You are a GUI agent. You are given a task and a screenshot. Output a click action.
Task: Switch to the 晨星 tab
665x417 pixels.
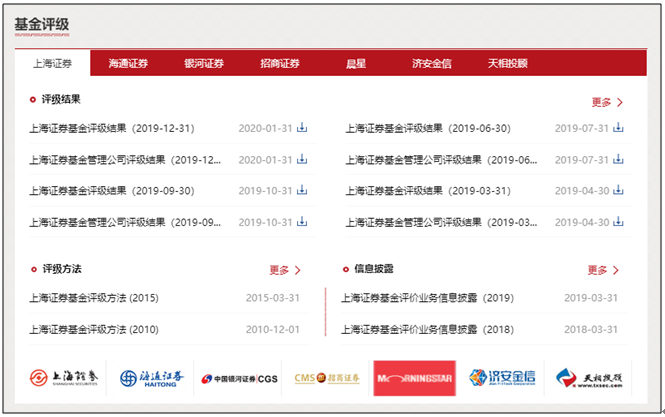click(x=355, y=64)
